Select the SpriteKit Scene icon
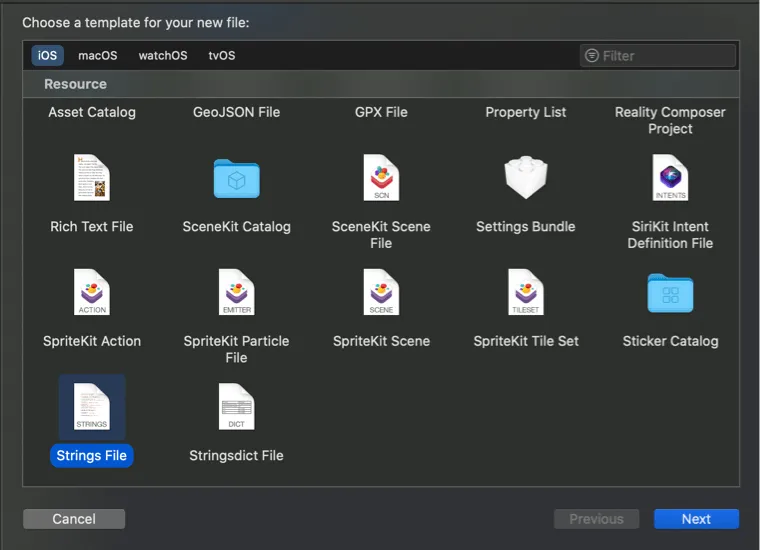The image size is (760, 550). (381, 293)
